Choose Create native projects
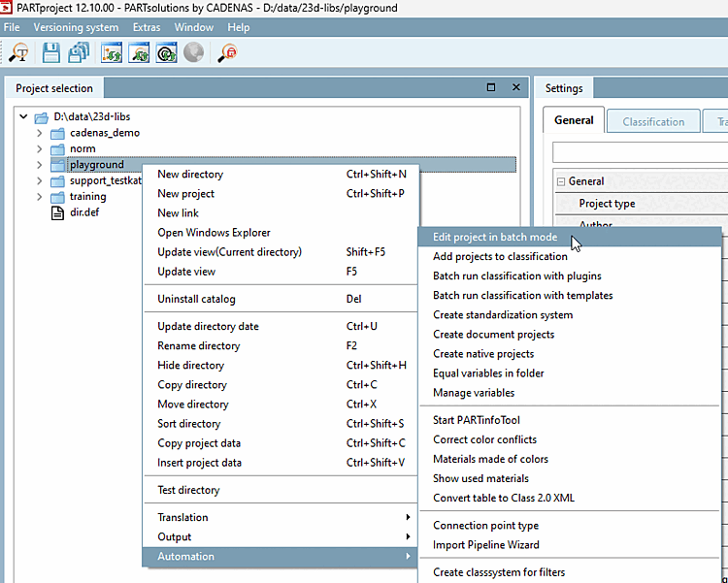Screen dimensions: 728x583 (570, 354)
